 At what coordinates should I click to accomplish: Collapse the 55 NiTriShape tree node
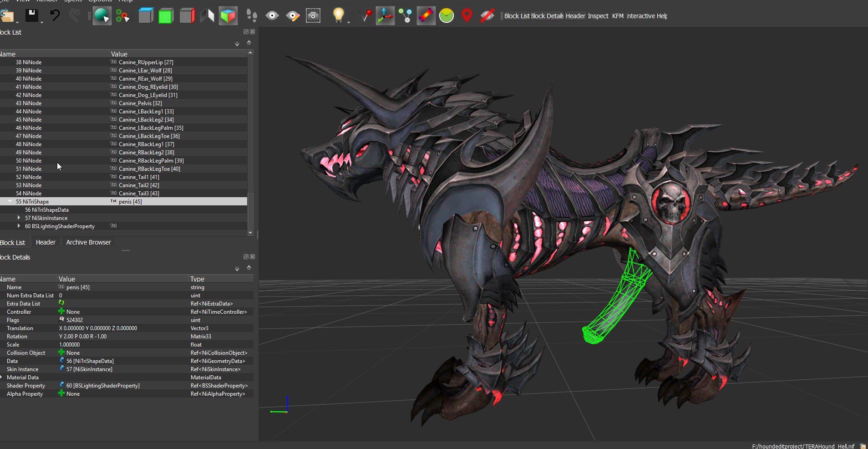point(10,201)
